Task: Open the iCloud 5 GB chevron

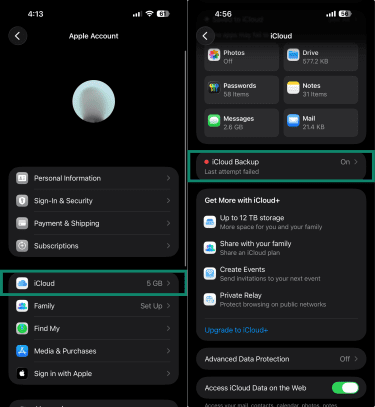Action: (x=168, y=283)
